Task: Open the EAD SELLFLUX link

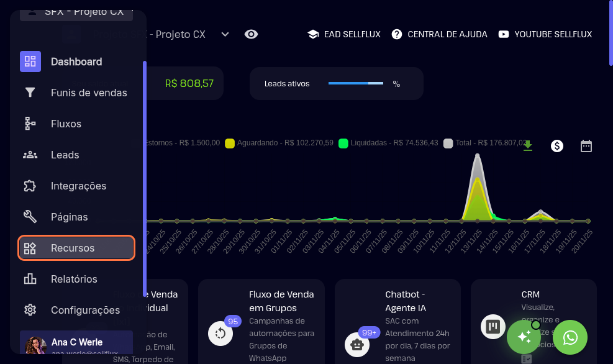Action: click(x=344, y=34)
